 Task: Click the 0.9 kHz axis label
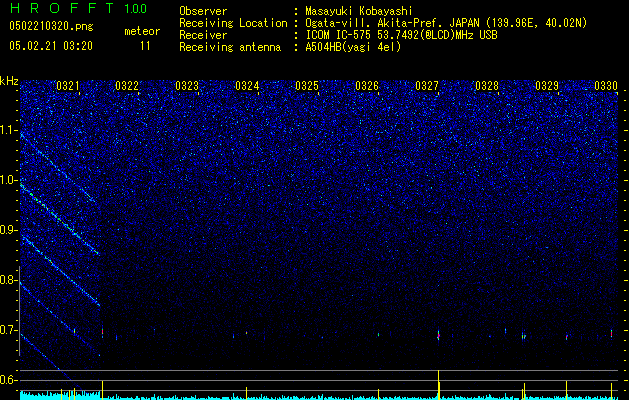(9, 230)
